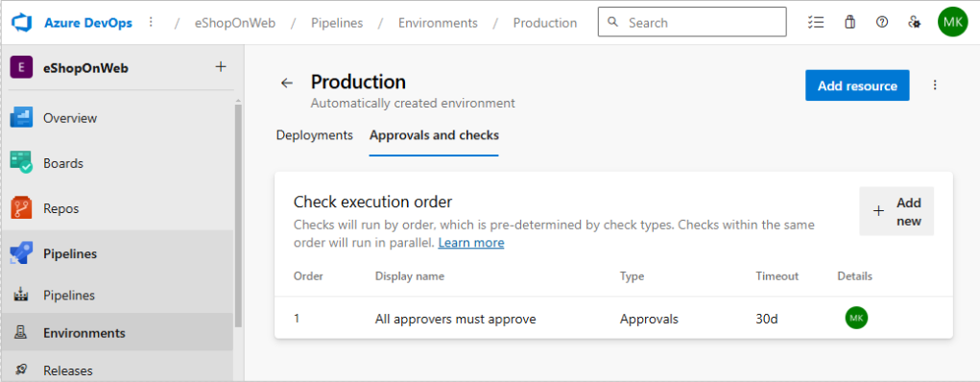Click the Order column header
Viewport: 980px width, 382px height.
pyautogui.click(x=308, y=275)
